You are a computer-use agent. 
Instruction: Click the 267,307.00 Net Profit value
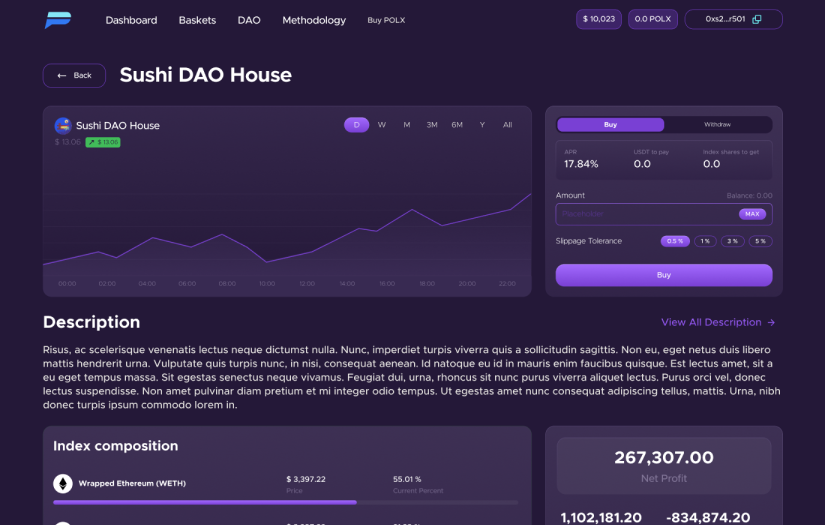click(x=664, y=458)
